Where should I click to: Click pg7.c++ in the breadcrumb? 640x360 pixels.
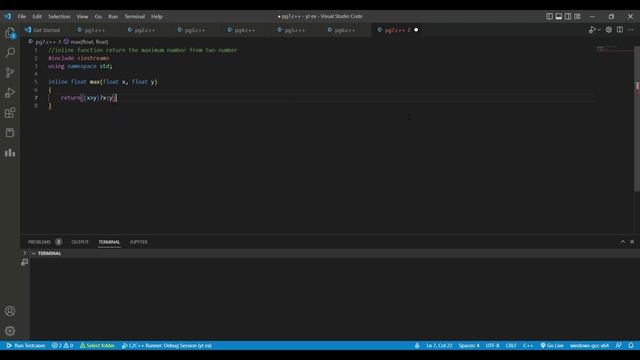point(45,42)
